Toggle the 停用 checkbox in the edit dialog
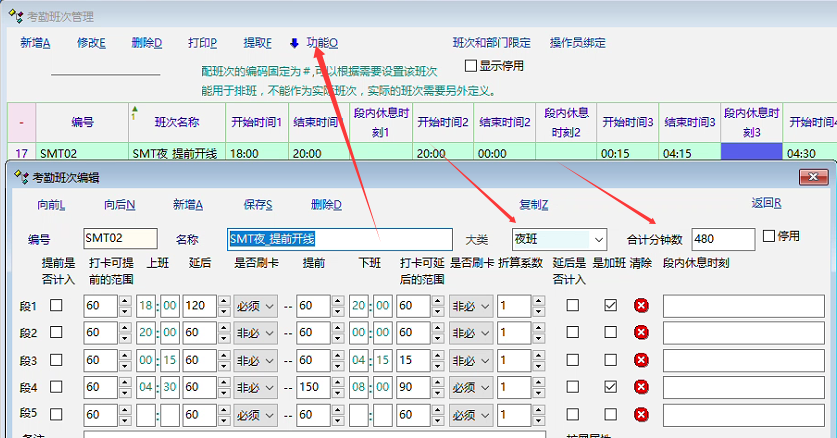The image size is (837, 438). [769, 236]
